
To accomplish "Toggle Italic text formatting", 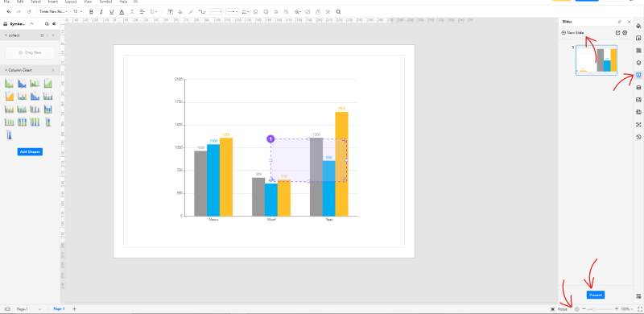I will pos(101,12).
